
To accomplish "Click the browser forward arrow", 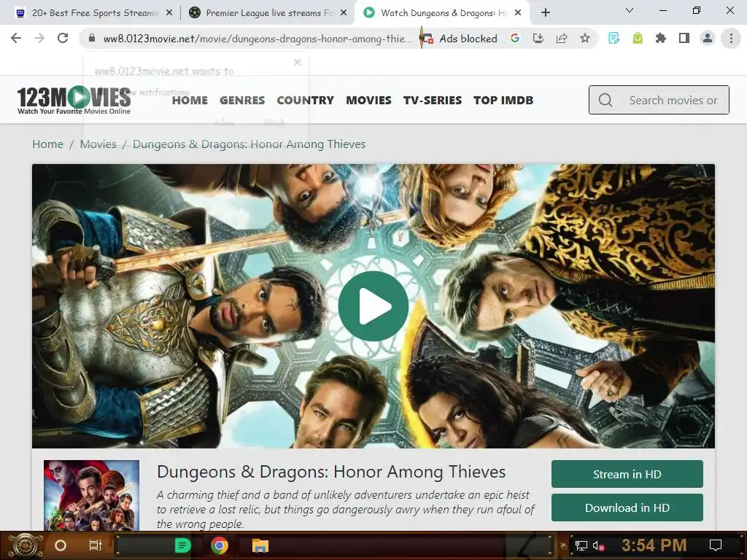I will pyautogui.click(x=39, y=38).
